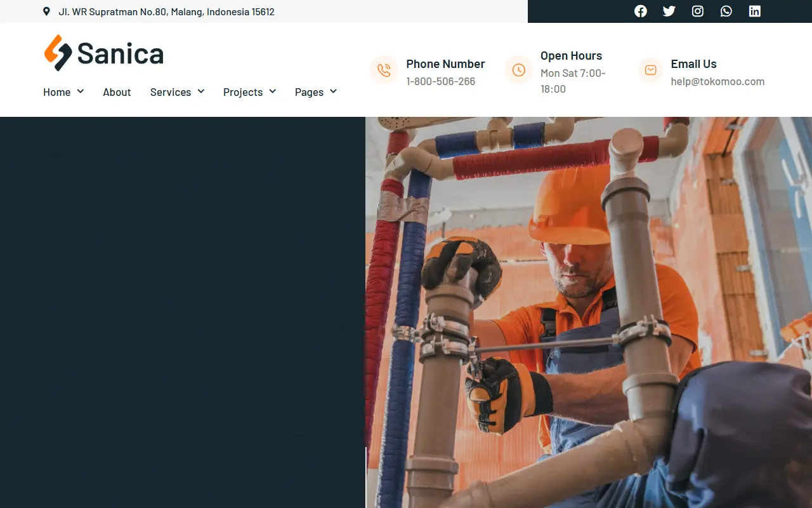
Task: Expand the Pages menu chevron
Action: 334,91
